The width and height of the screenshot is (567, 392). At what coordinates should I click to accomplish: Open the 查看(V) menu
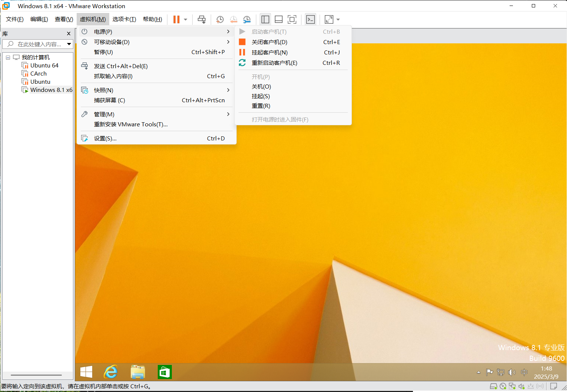tap(64, 19)
